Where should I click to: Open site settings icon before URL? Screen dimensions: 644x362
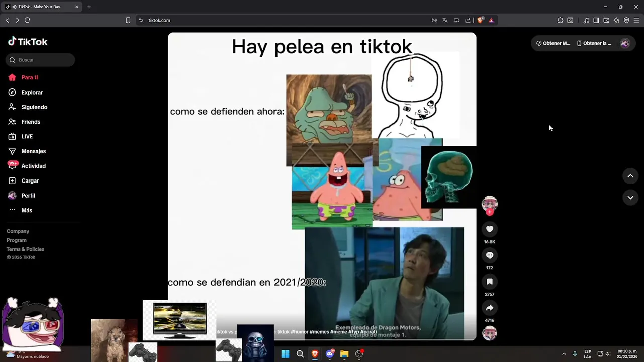pos(141,20)
